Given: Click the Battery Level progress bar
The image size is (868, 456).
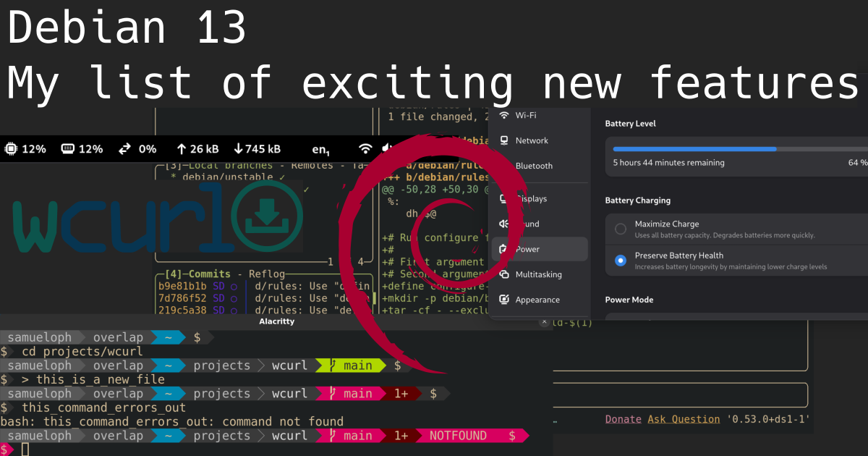Looking at the screenshot, I should point(740,148).
